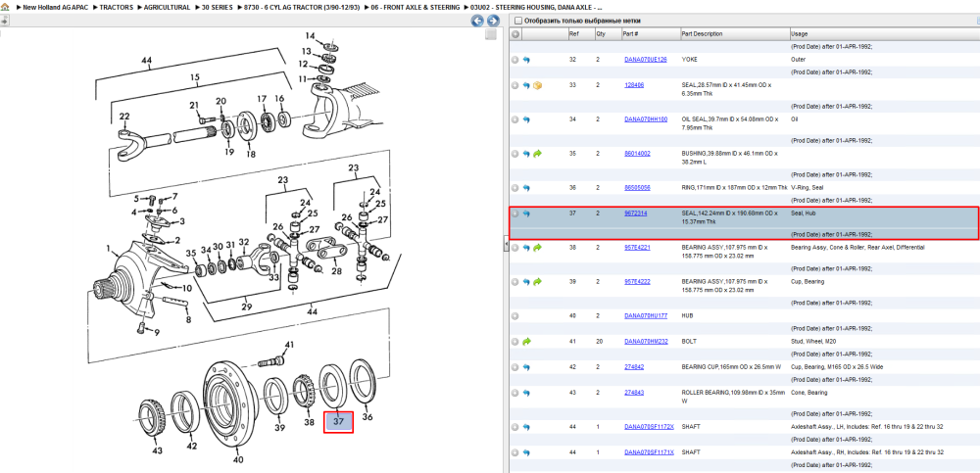
Task: Click the blue reply arrow for Ref 35
Action: click(526, 154)
